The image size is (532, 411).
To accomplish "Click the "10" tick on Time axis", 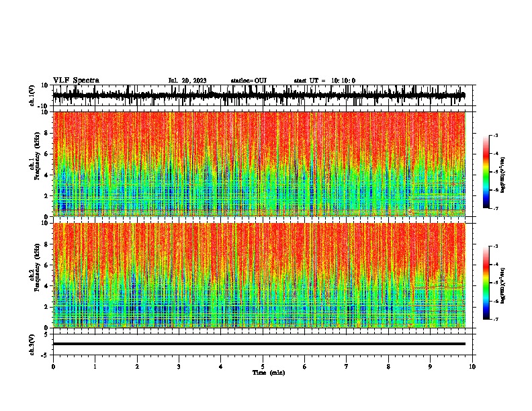I will point(472,367).
